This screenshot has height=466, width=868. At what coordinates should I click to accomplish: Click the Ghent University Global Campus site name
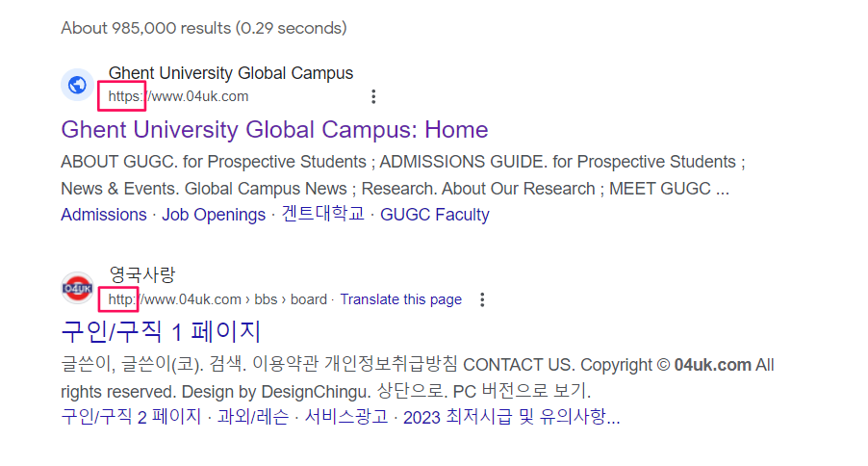[x=231, y=73]
